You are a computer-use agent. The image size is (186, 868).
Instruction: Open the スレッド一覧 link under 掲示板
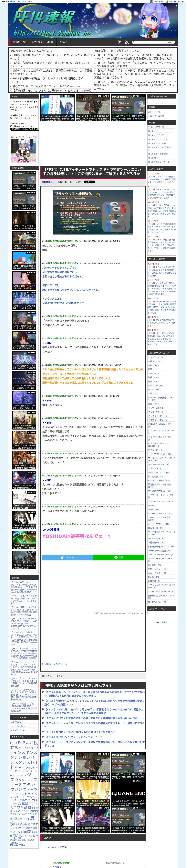[154, 112]
